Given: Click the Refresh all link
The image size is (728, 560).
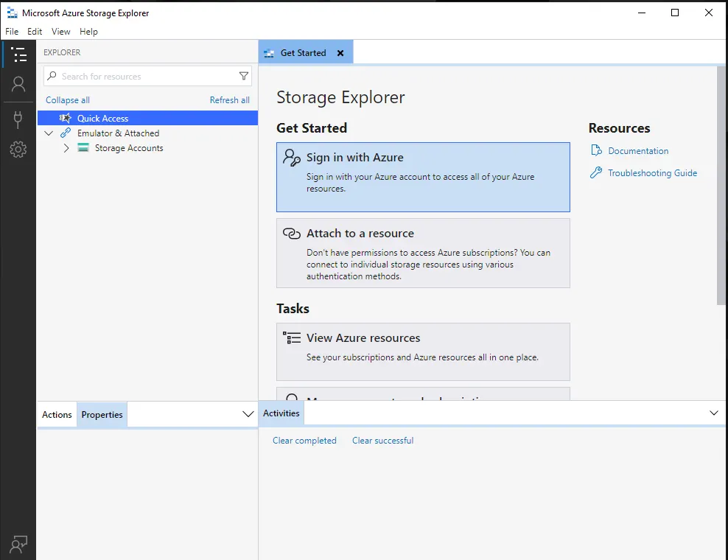Looking at the screenshot, I should 229,100.
